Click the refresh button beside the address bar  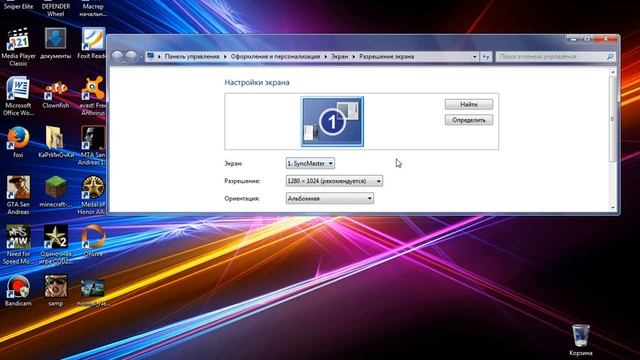click(486, 57)
